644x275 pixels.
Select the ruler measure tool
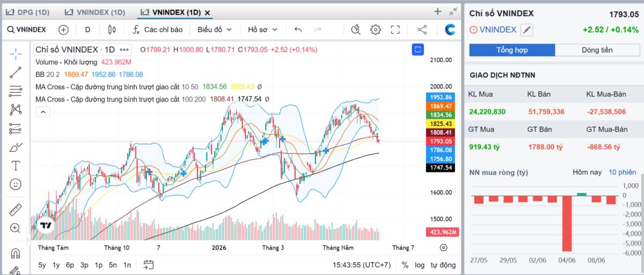16,209
